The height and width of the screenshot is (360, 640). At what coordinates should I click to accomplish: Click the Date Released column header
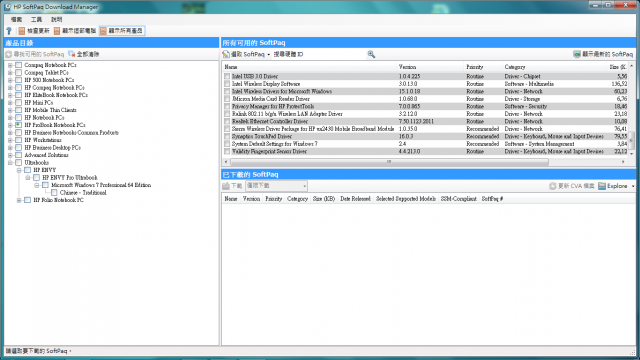pos(355,199)
